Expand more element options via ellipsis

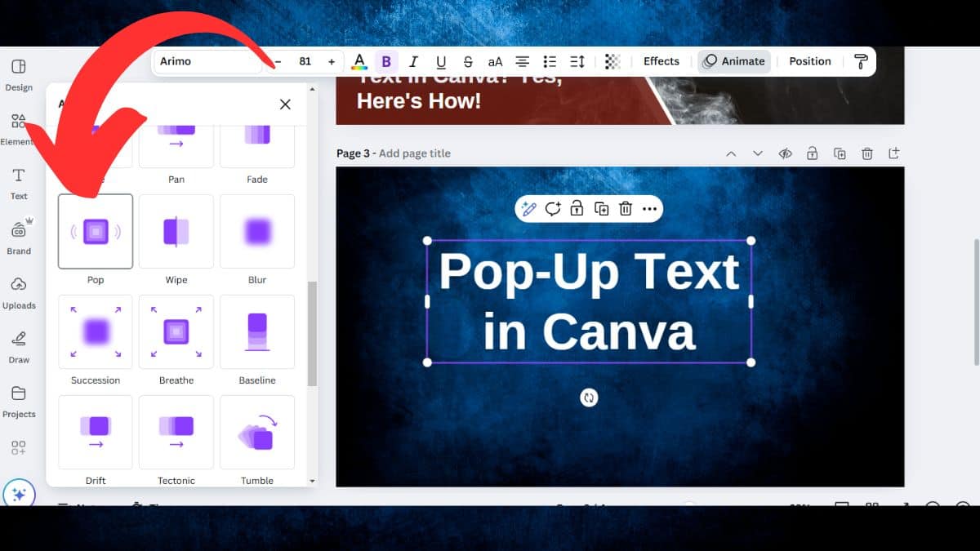[649, 208]
